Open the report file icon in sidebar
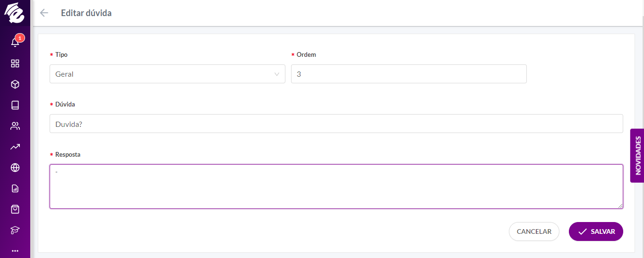Screen dimensions: 644x258 pos(15,188)
